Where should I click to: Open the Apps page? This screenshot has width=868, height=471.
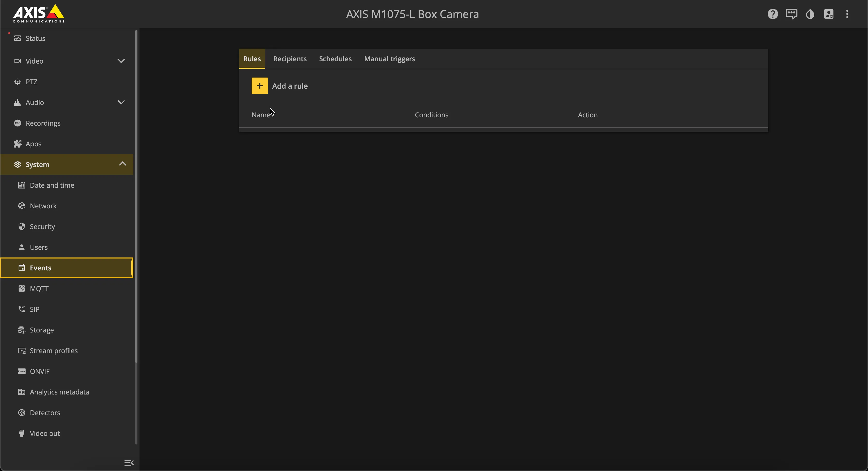pos(67,144)
